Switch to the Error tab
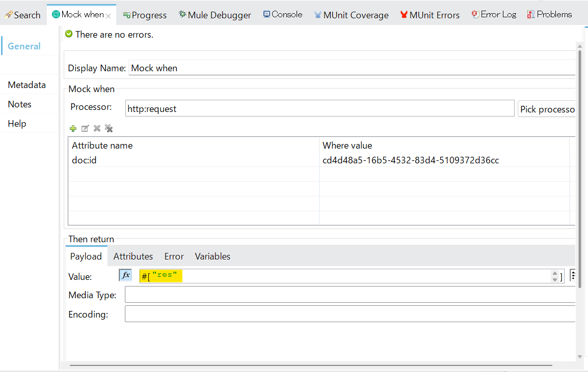 [174, 256]
